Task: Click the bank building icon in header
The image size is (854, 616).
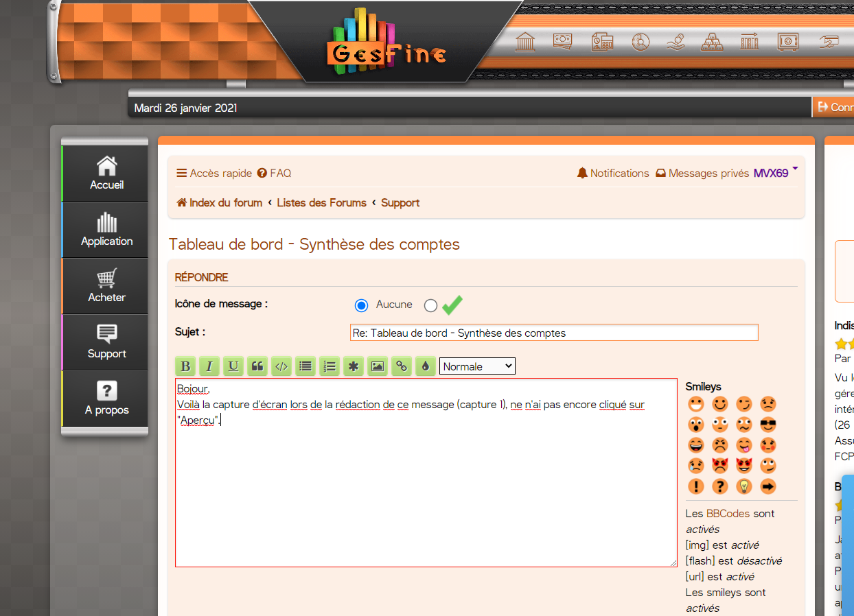Action: (x=525, y=43)
